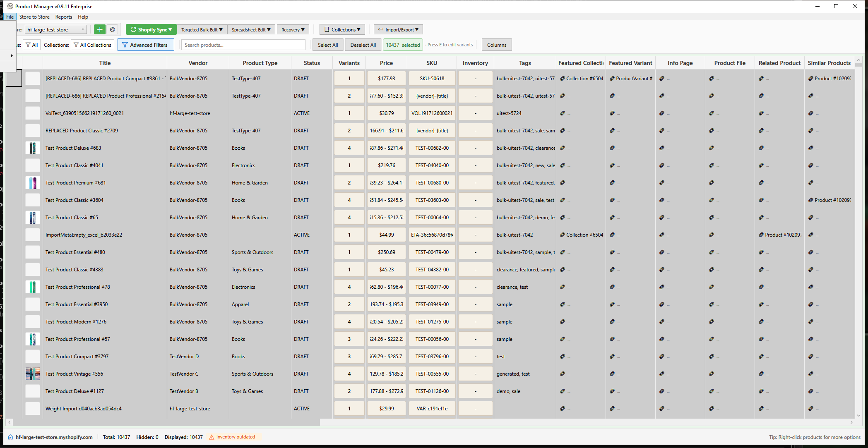Open the store settings gear
The width and height of the screenshot is (868, 448).
pyautogui.click(x=112, y=29)
